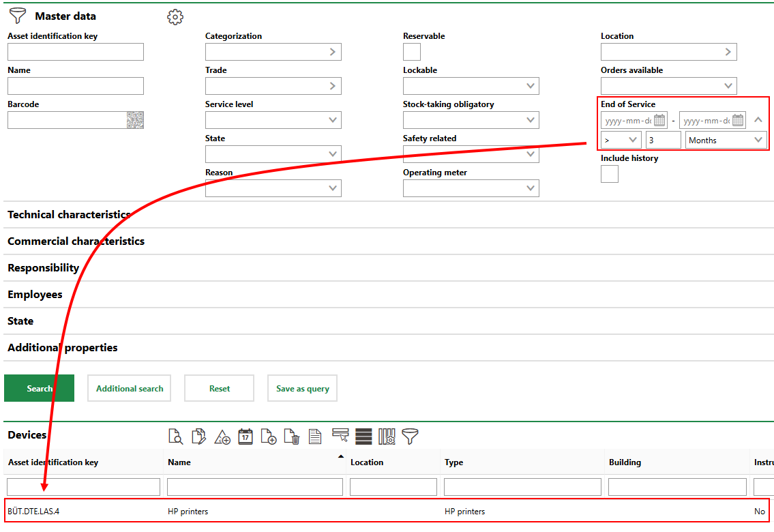The height and width of the screenshot is (532, 774).
Task: Enable the Include history checkbox
Action: [610, 174]
